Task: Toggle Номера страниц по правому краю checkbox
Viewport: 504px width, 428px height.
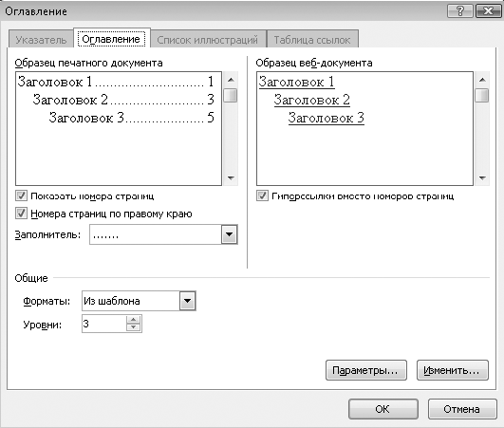Action: pos(21,213)
